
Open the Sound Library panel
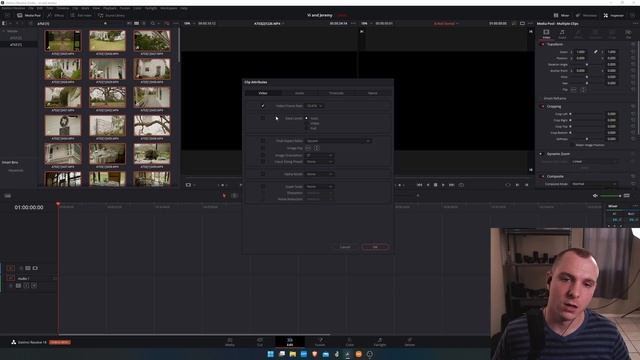tap(111, 15)
